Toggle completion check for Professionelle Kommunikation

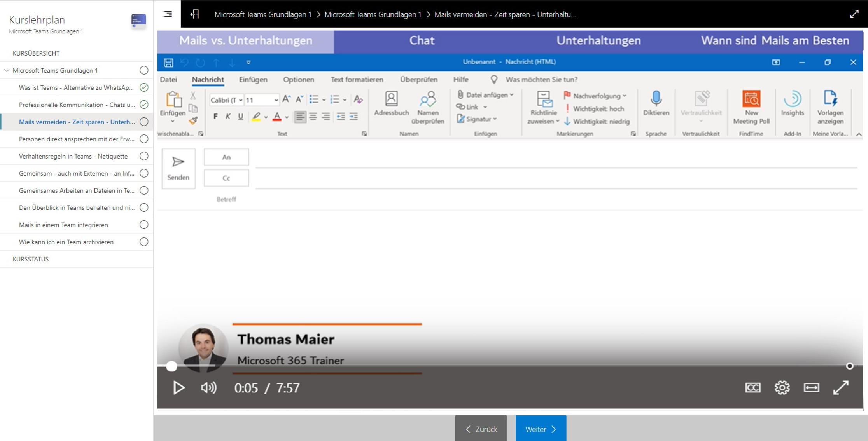click(x=144, y=105)
